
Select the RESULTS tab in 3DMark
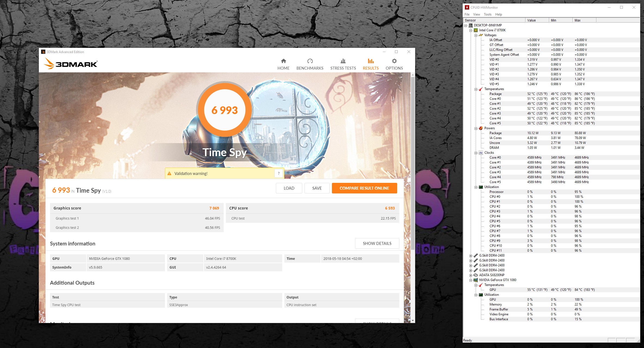tap(371, 64)
